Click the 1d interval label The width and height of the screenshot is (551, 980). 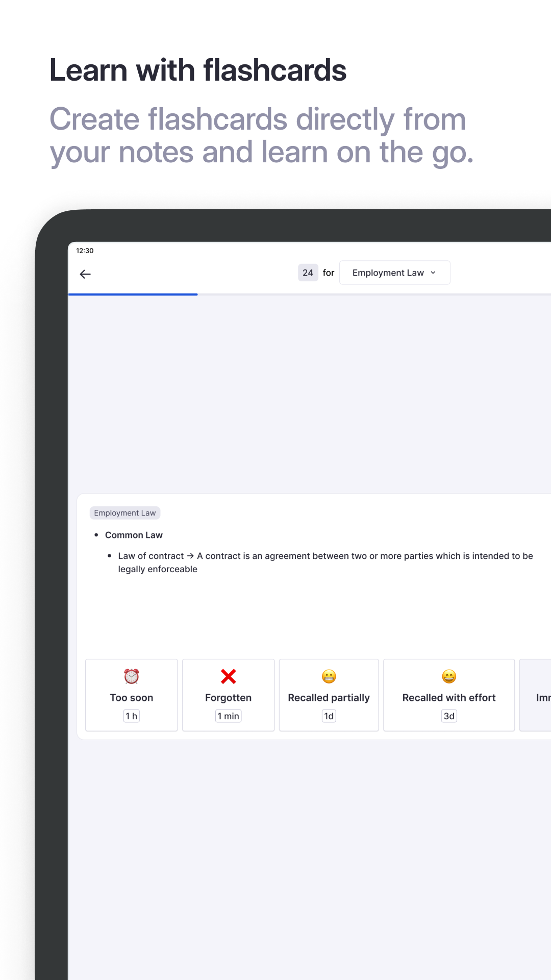point(329,716)
